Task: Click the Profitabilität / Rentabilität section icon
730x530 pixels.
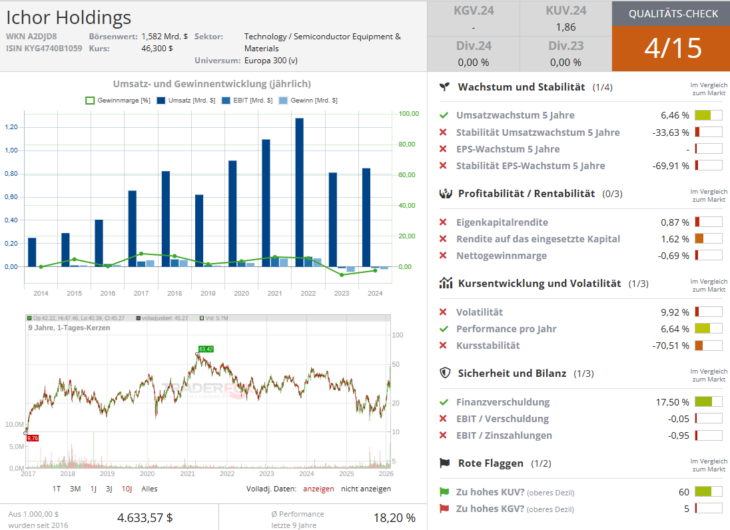Action: [x=444, y=193]
